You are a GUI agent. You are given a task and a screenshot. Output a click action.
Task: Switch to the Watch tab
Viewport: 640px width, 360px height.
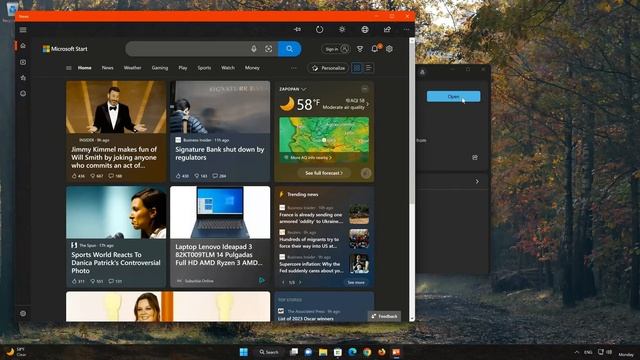(x=228, y=68)
